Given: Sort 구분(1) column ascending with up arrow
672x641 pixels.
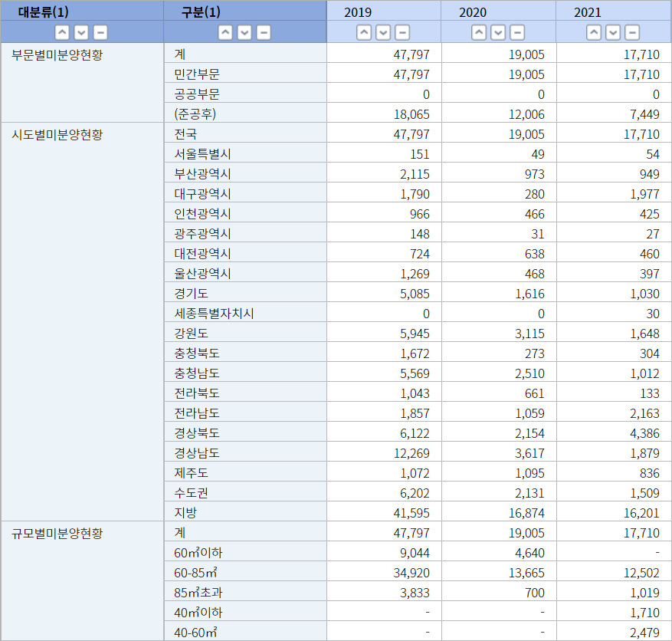Looking at the screenshot, I should (x=225, y=32).
